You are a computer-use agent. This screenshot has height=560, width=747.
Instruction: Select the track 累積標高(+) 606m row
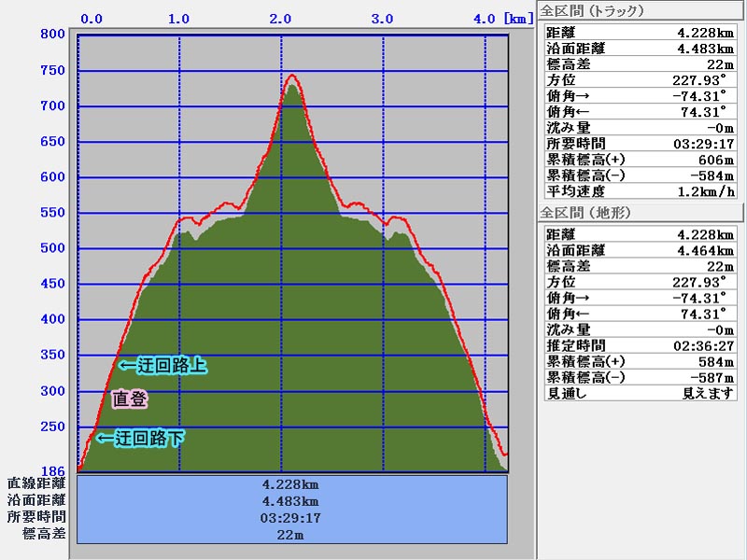[x=639, y=160]
